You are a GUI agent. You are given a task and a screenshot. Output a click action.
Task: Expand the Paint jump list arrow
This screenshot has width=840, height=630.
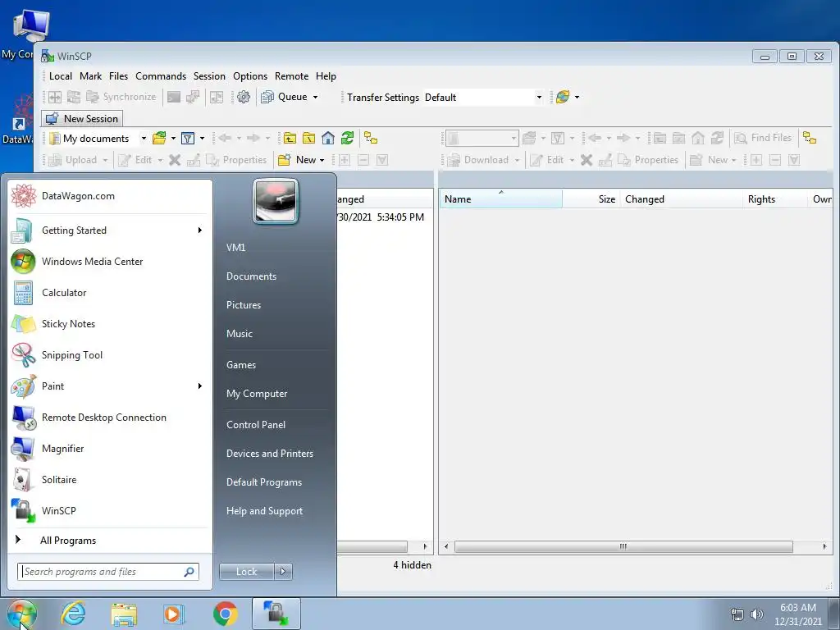200,386
